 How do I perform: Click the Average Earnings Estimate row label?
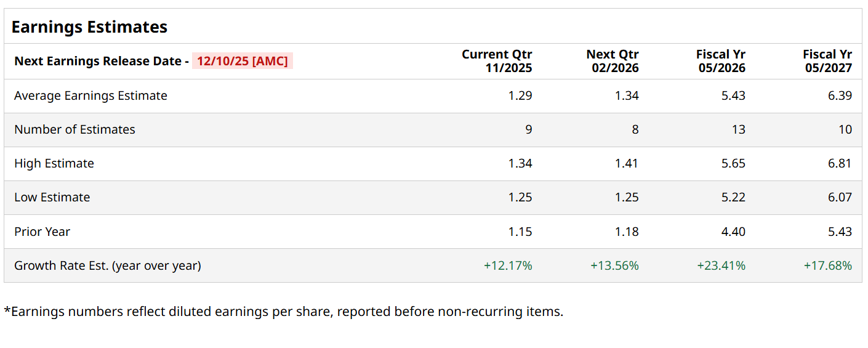point(90,95)
